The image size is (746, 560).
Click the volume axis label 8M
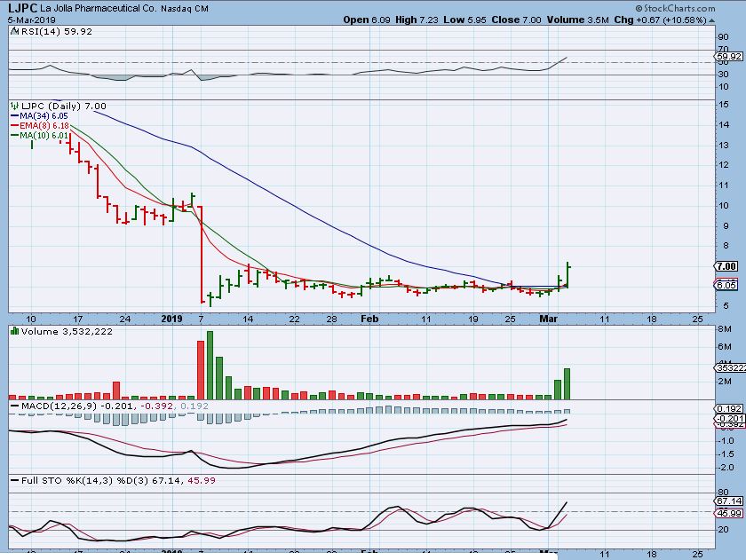coord(724,329)
